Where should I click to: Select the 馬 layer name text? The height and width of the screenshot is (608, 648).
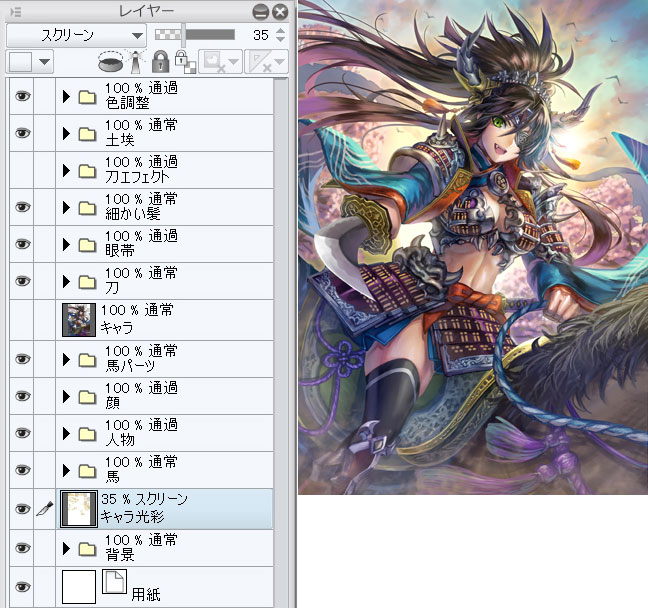coord(113,477)
